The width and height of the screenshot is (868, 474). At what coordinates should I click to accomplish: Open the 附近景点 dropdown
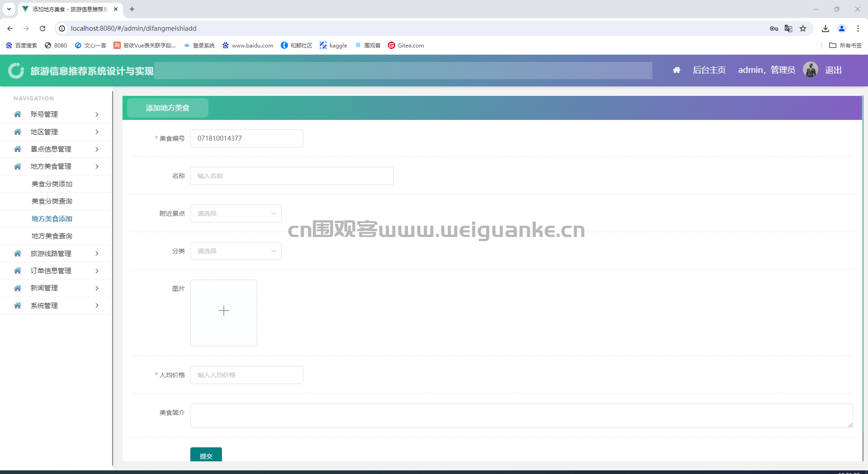click(x=236, y=213)
